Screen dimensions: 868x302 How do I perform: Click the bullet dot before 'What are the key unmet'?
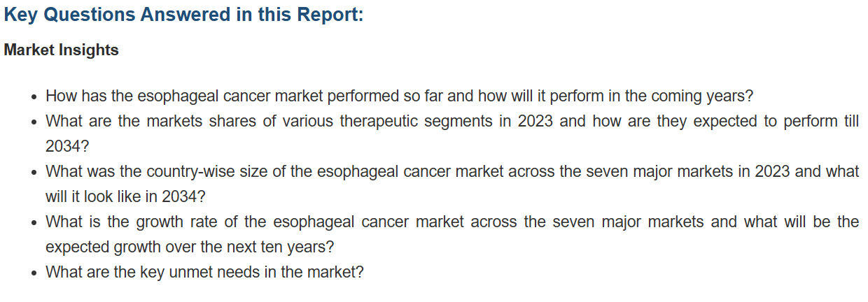(34, 273)
